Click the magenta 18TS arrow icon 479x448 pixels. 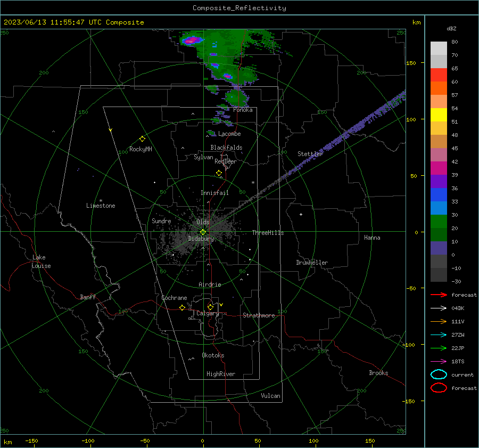439,362
